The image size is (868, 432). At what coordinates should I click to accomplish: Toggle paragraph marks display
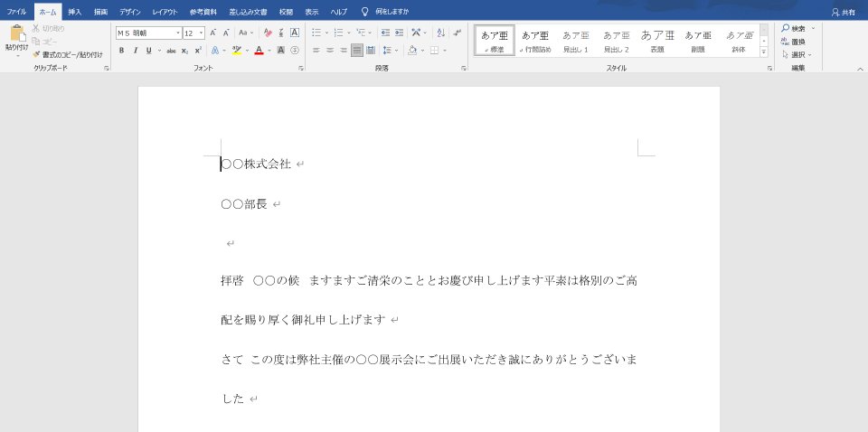458,33
